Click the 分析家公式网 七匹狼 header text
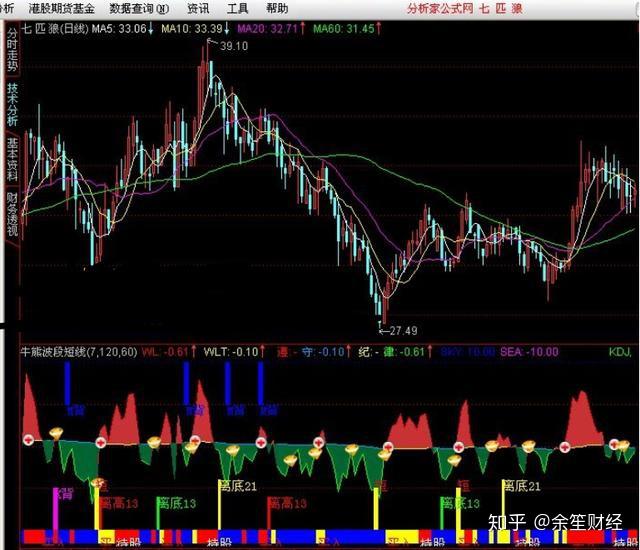Screen dimensions: 640x550 (x=465, y=8)
